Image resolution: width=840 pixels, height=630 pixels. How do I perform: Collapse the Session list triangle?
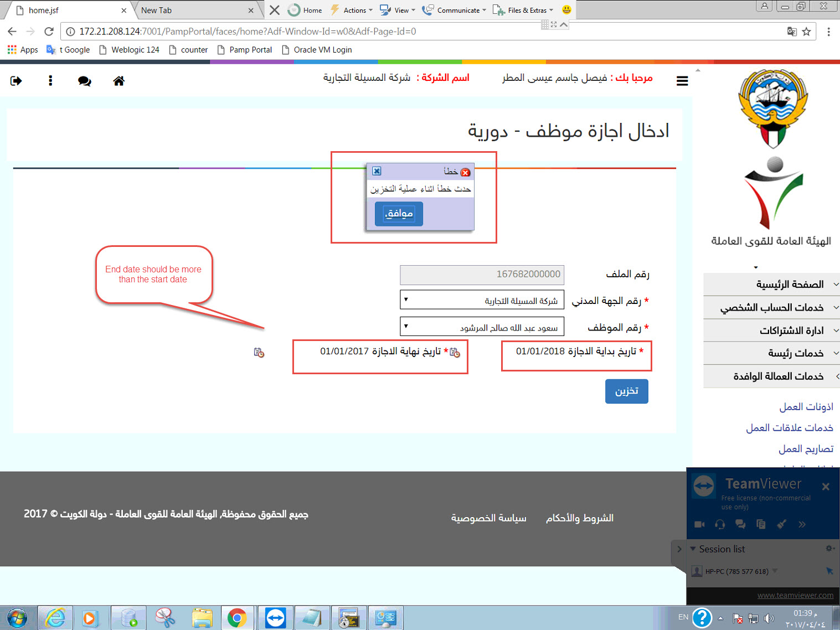pyautogui.click(x=693, y=549)
